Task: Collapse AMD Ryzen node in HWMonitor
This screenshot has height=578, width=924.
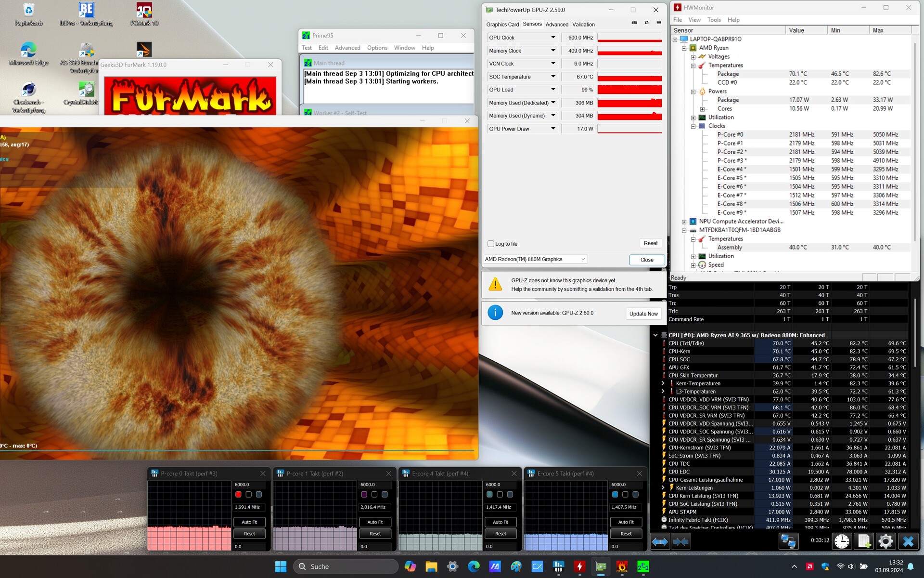Action: [x=684, y=48]
